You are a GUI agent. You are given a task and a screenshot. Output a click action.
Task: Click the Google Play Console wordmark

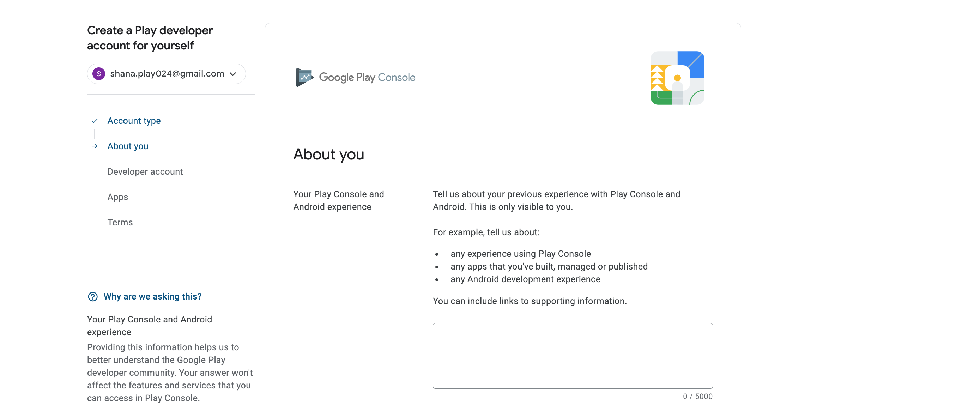(x=367, y=77)
